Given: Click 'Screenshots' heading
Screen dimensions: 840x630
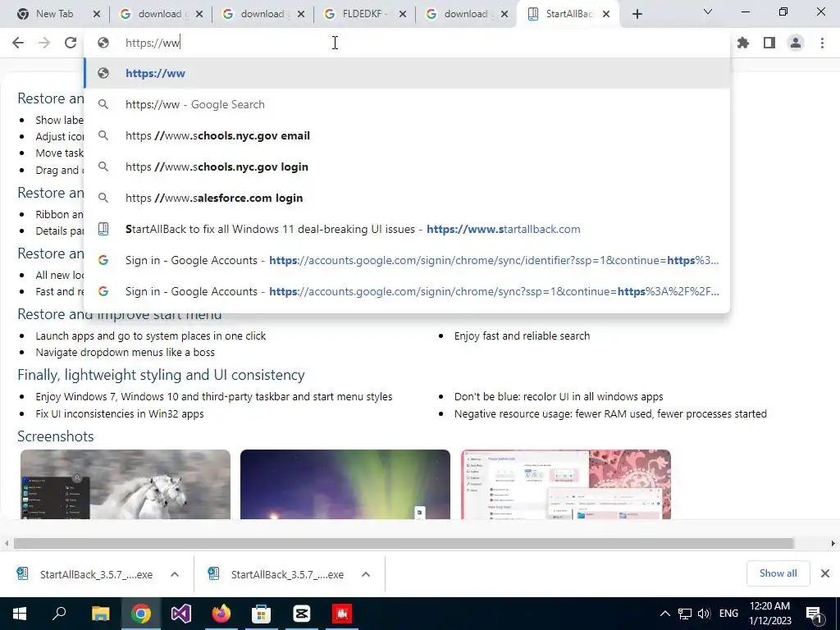Looking at the screenshot, I should pyautogui.click(x=56, y=436).
